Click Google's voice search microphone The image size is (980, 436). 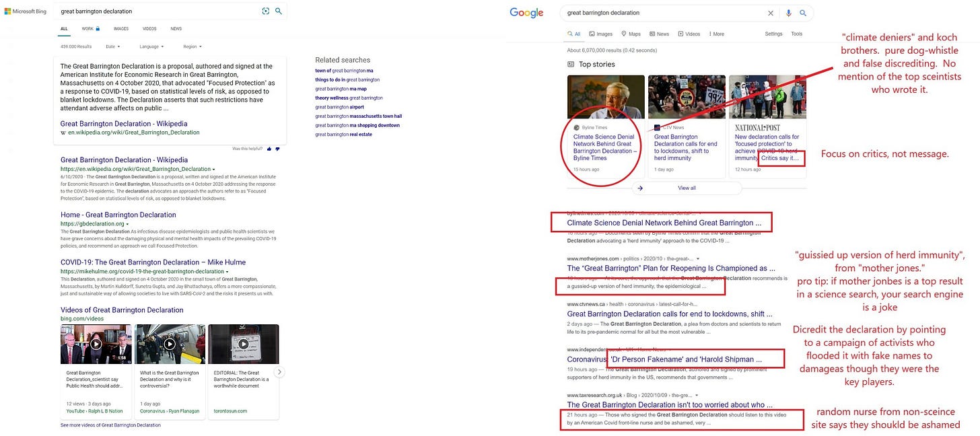point(789,13)
